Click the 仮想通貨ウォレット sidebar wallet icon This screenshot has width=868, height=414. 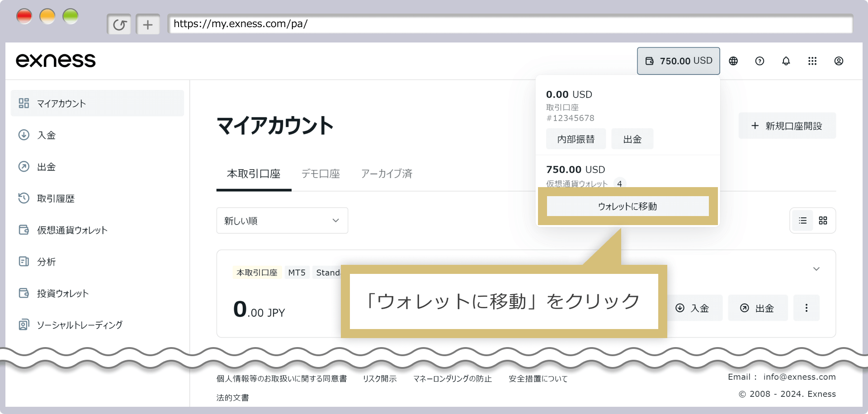[24, 230]
